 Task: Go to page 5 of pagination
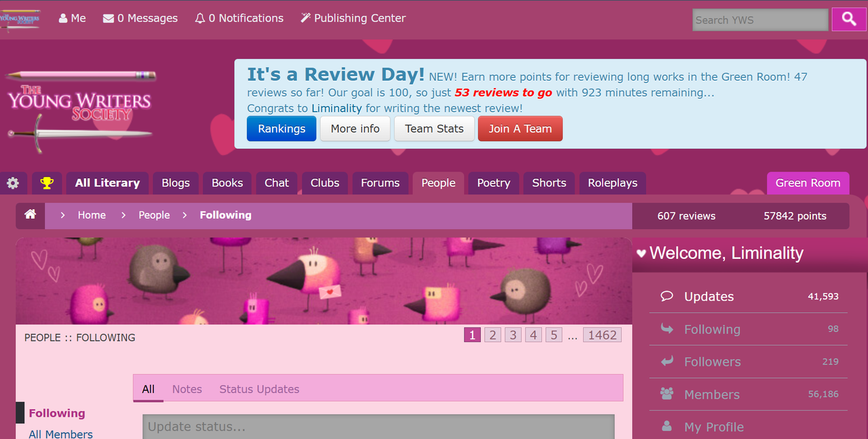pyautogui.click(x=554, y=335)
